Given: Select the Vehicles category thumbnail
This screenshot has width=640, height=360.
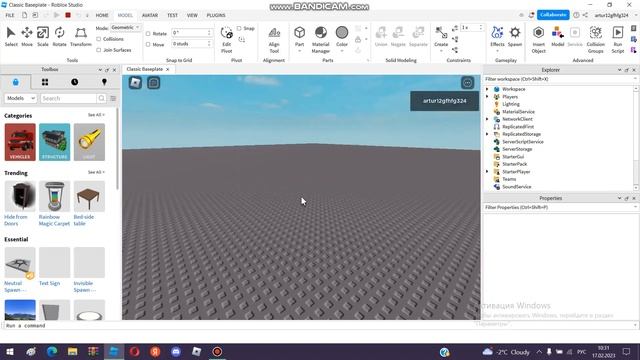Looking at the screenshot, I should 20,142.
